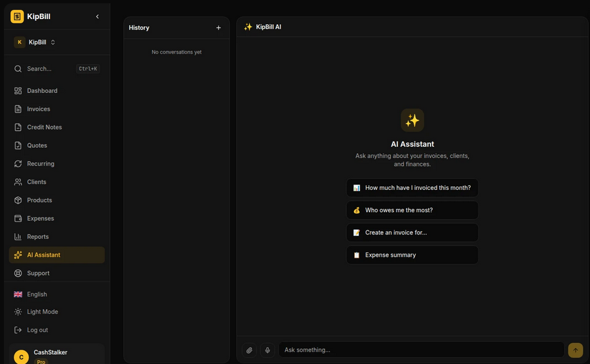Click the 'History' panel title
The height and width of the screenshot is (364, 590).
139,27
